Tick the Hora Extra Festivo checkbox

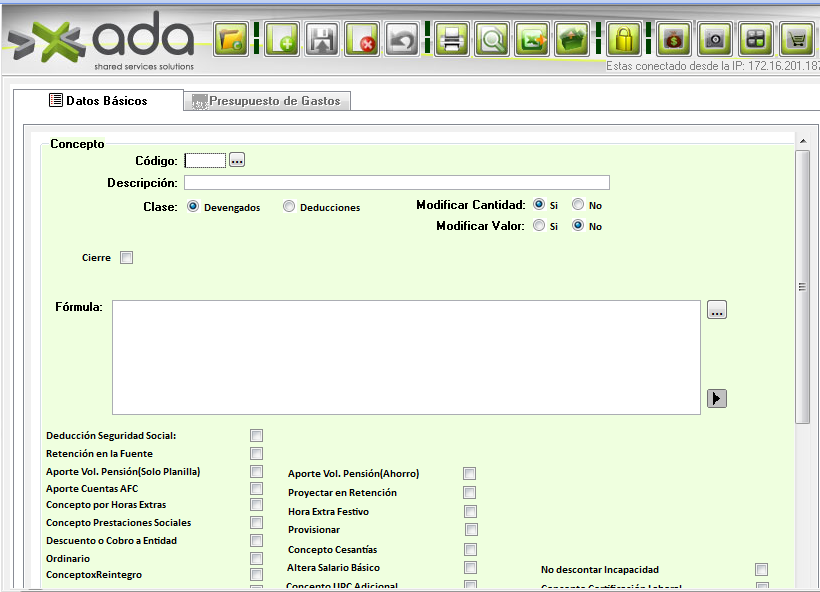click(x=470, y=512)
